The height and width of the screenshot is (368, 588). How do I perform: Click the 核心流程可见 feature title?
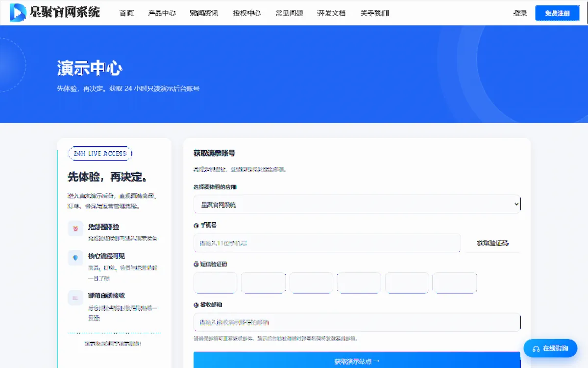(x=106, y=256)
